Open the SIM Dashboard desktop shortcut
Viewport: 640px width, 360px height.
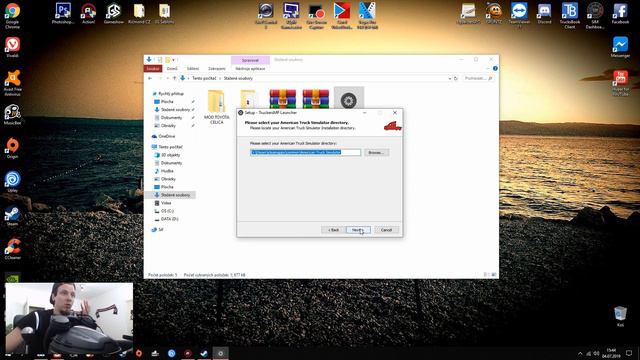(x=595, y=16)
